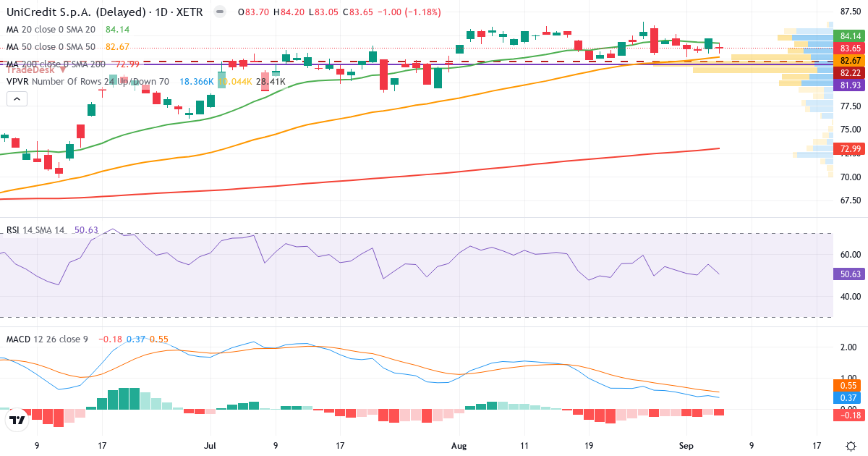Click the Aug date on time axis

pyautogui.click(x=459, y=446)
